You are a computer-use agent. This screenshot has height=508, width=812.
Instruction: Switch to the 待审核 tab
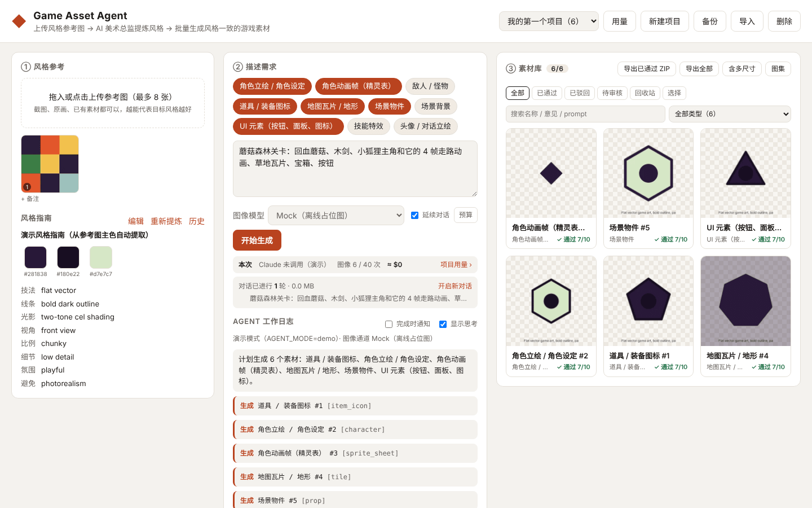point(612,93)
